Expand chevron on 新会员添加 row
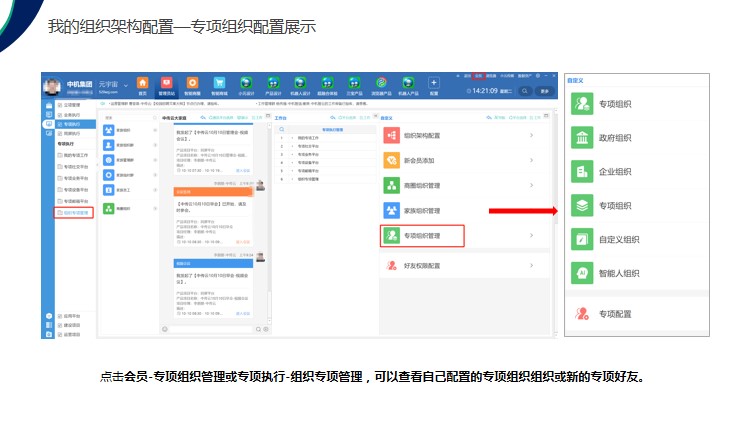The image size is (750, 422). point(531,160)
